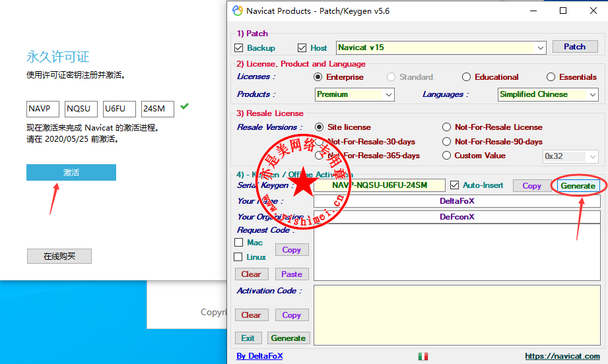Click the Request Code text area
This screenshot has width=608, height=364.
[457, 252]
